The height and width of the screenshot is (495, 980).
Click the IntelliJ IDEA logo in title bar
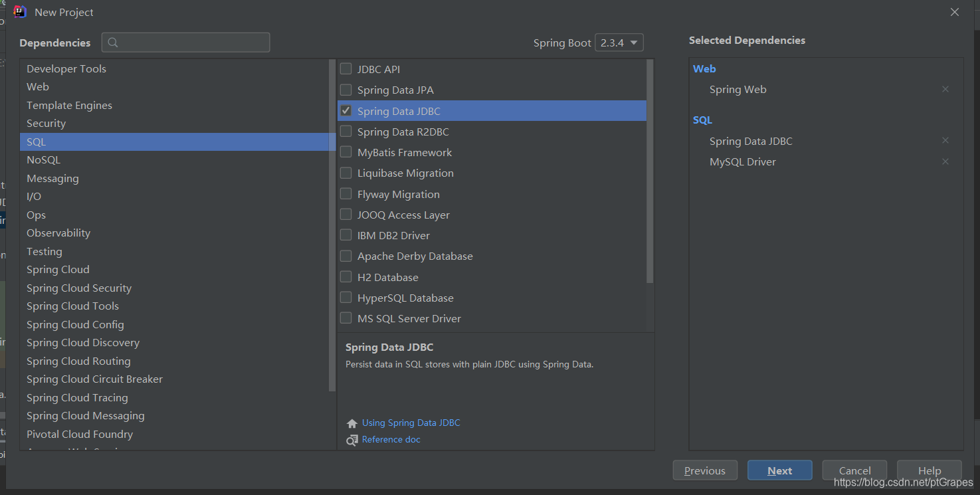tap(20, 12)
